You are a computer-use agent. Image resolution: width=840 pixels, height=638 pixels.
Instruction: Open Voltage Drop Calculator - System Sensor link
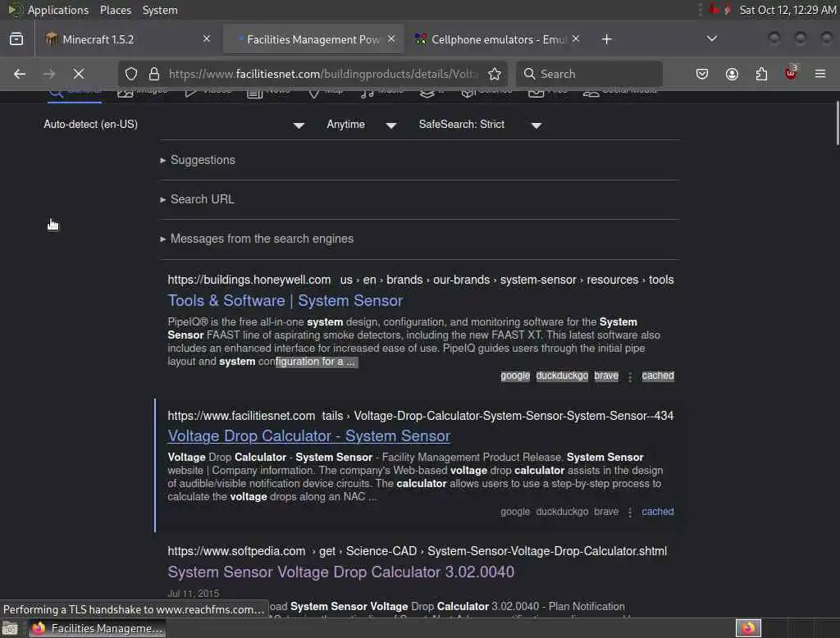click(x=309, y=436)
